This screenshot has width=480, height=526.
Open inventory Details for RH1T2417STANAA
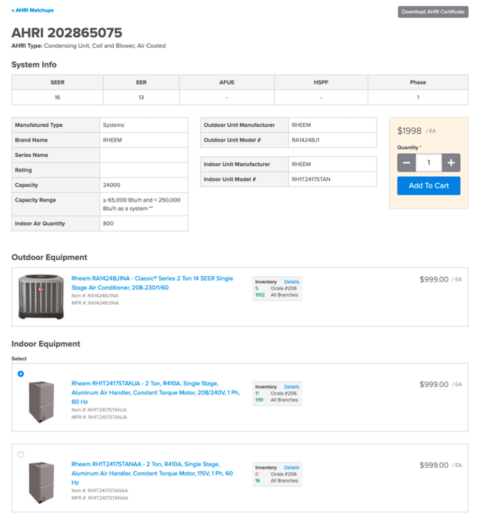[291, 468]
